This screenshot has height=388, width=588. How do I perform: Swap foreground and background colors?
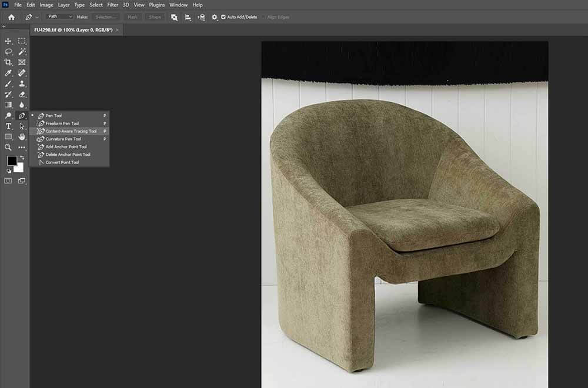[22, 158]
